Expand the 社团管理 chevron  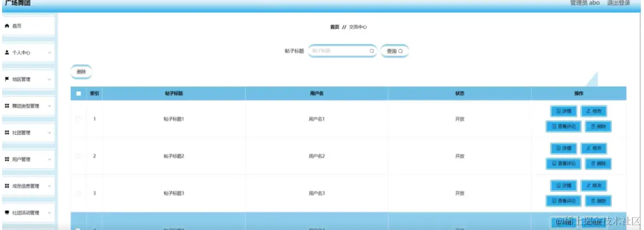pos(49,133)
